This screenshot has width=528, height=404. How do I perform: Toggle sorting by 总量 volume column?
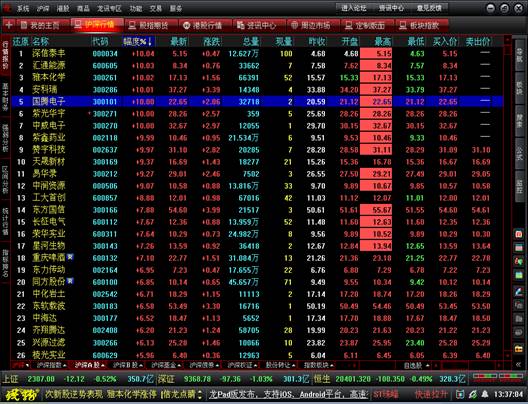coord(251,42)
